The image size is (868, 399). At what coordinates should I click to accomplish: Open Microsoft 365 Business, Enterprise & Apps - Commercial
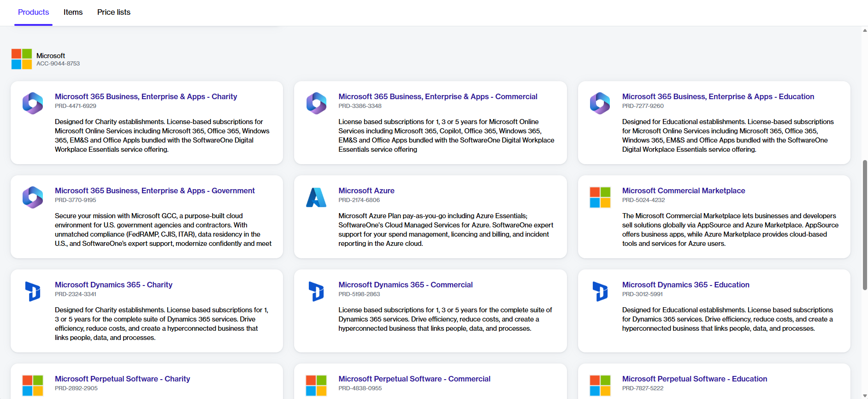pyautogui.click(x=437, y=96)
